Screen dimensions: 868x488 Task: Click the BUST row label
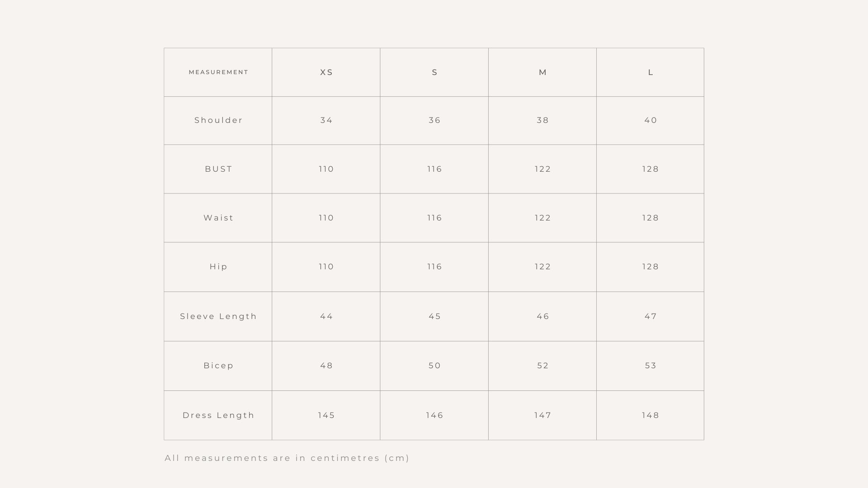pos(218,169)
